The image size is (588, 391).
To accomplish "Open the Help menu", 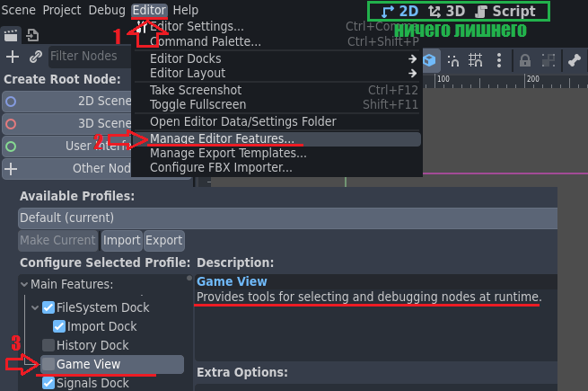I will [186, 10].
